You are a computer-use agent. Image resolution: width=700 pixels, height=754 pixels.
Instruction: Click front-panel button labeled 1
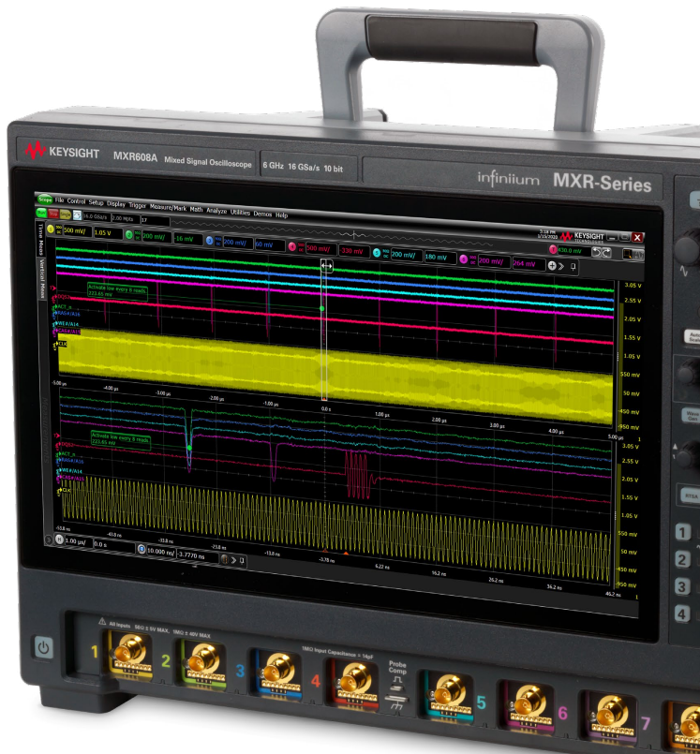(x=683, y=532)
